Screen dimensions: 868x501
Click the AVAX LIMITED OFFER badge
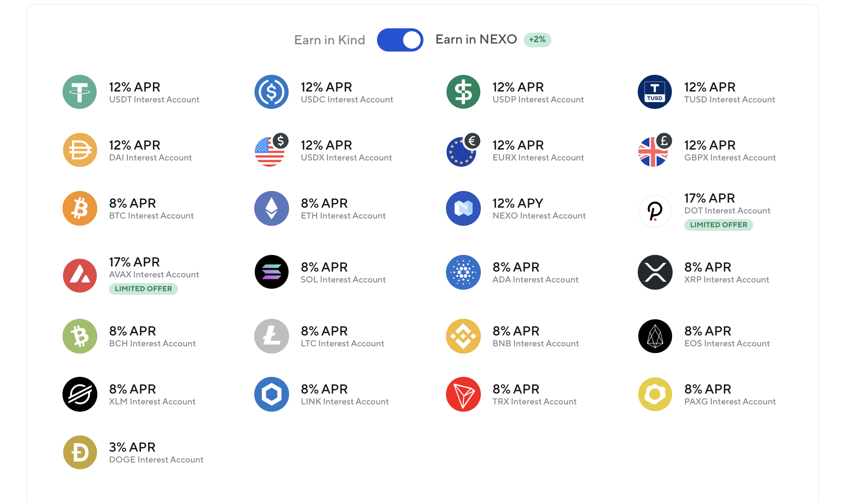click(143, 289)
